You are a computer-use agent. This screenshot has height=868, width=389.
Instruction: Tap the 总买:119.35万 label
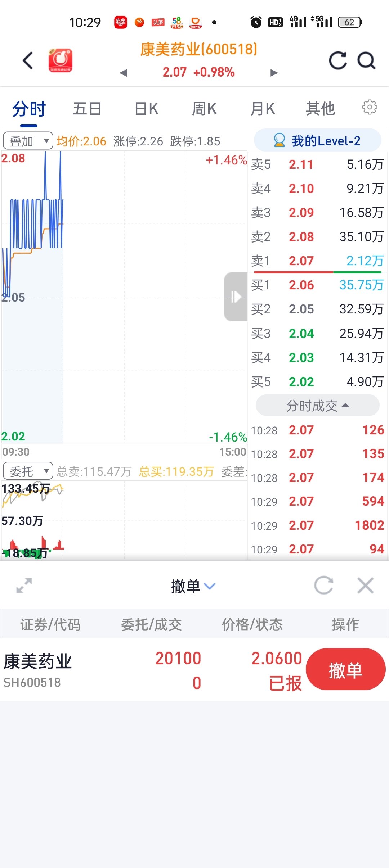176,471
